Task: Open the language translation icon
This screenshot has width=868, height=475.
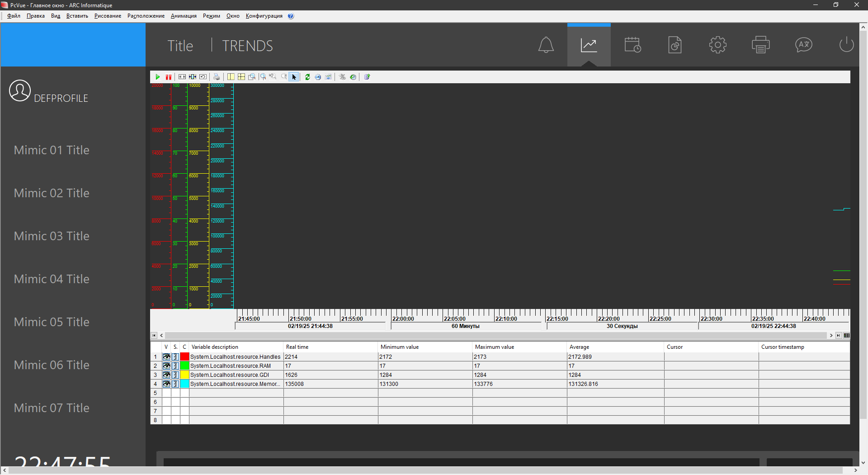Action: click(x=804, y=45)
